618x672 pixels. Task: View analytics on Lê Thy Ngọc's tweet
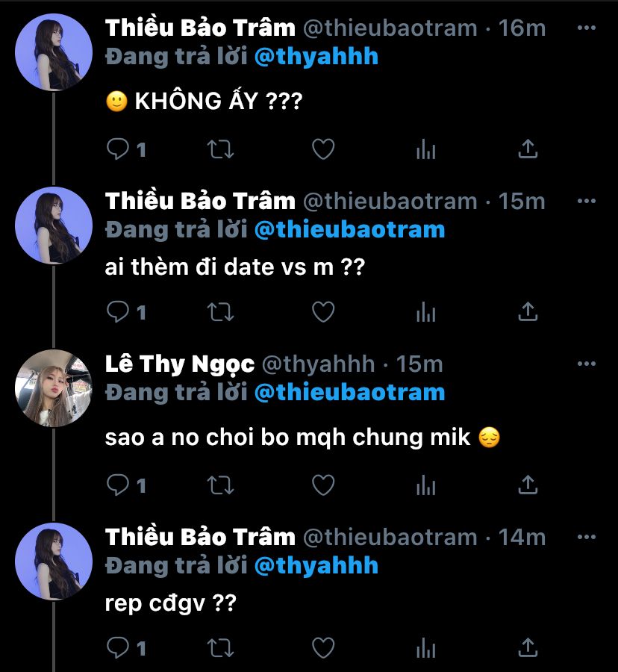425,485
